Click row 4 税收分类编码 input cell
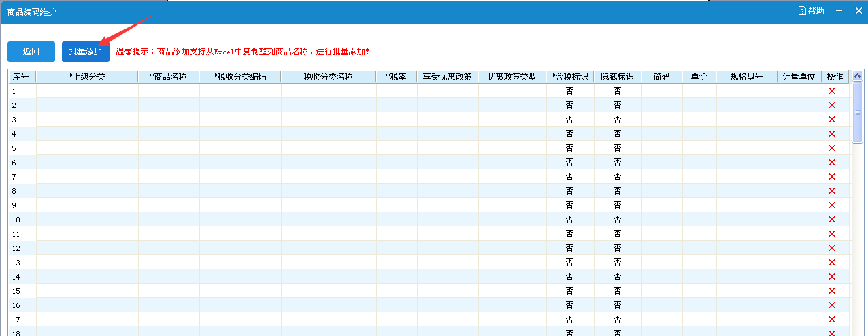The width and height of the screenshot is (868, 336). point(240,134)
